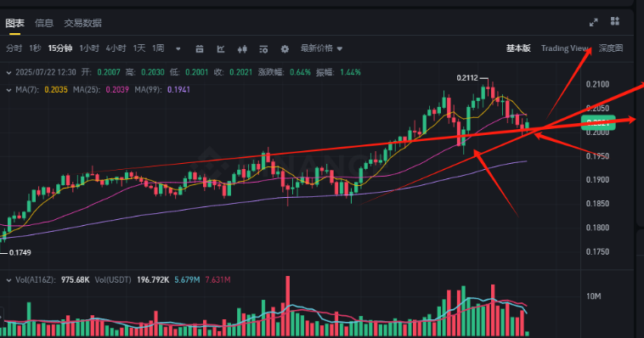The image size is (644, 338).
Task: Collapse the Vol indicator row chevron
Action: coord(8,280)
